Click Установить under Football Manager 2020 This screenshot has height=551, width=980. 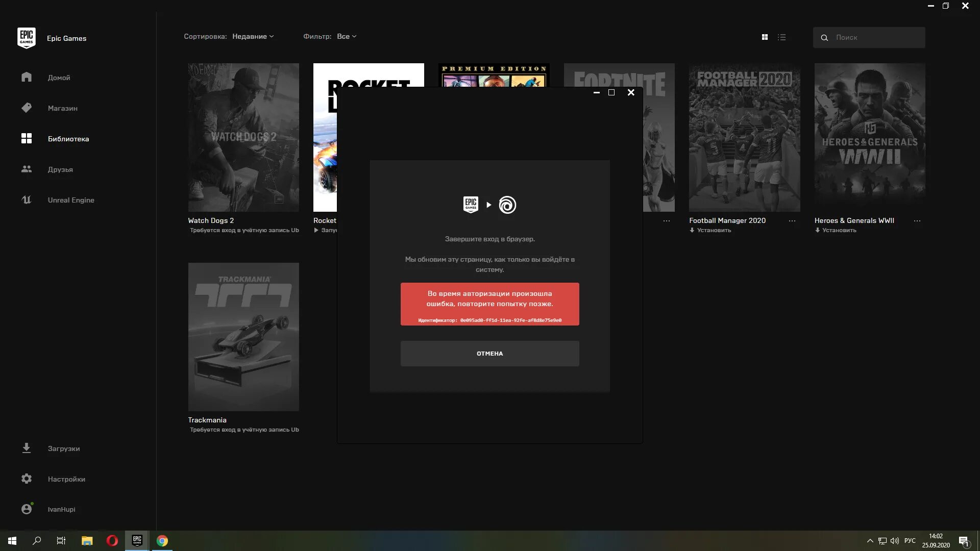[x=710, y=230]
